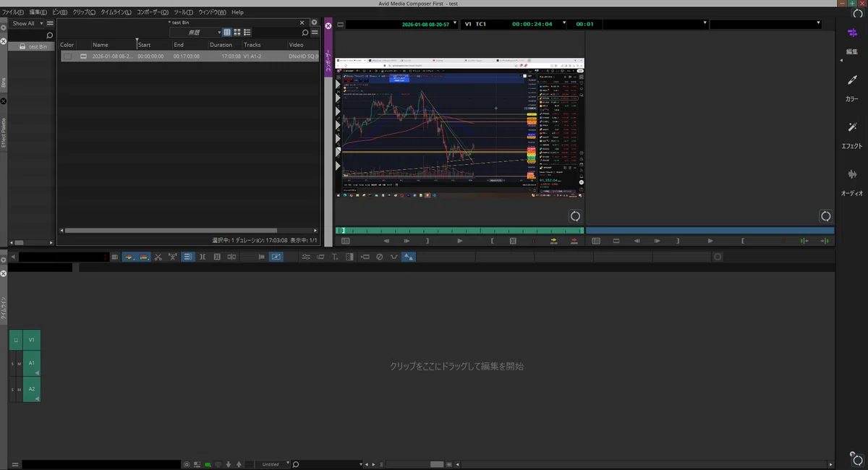The width and height of the screenshot is (868, 470).
Task: Click the scissors (add edit) icon
Action: pyautogui.click(x=158, y=257)
